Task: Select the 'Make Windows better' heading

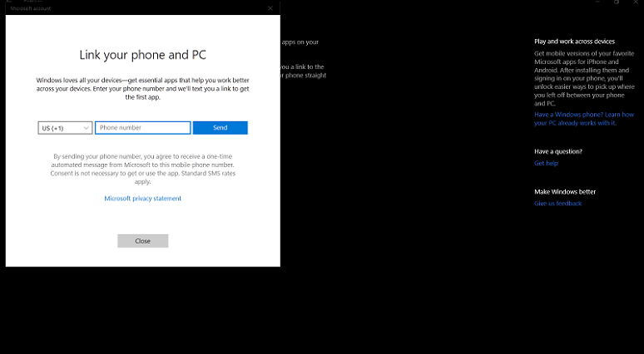Action: pyautogui.click(x=565, y=192)
